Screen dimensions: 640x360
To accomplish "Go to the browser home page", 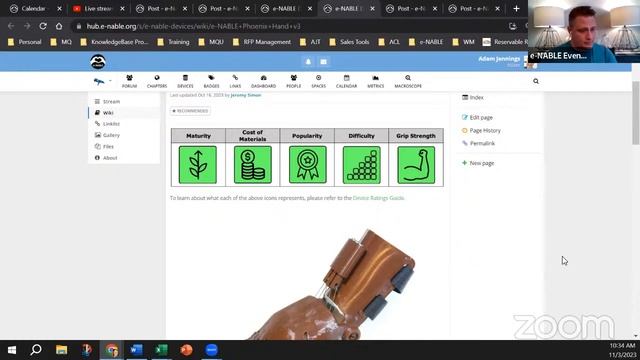I will click(x=59, y=26).
